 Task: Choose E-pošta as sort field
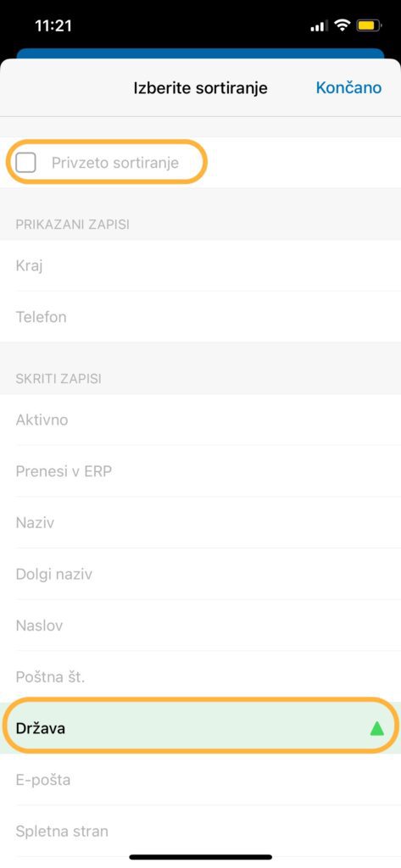tap(200, 780)
